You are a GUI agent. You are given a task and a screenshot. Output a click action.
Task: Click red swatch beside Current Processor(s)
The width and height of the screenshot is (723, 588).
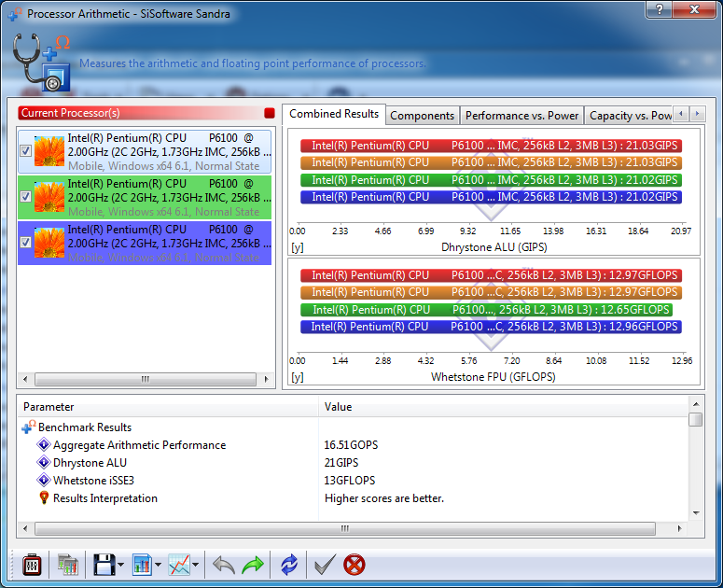tap(270, 113)
